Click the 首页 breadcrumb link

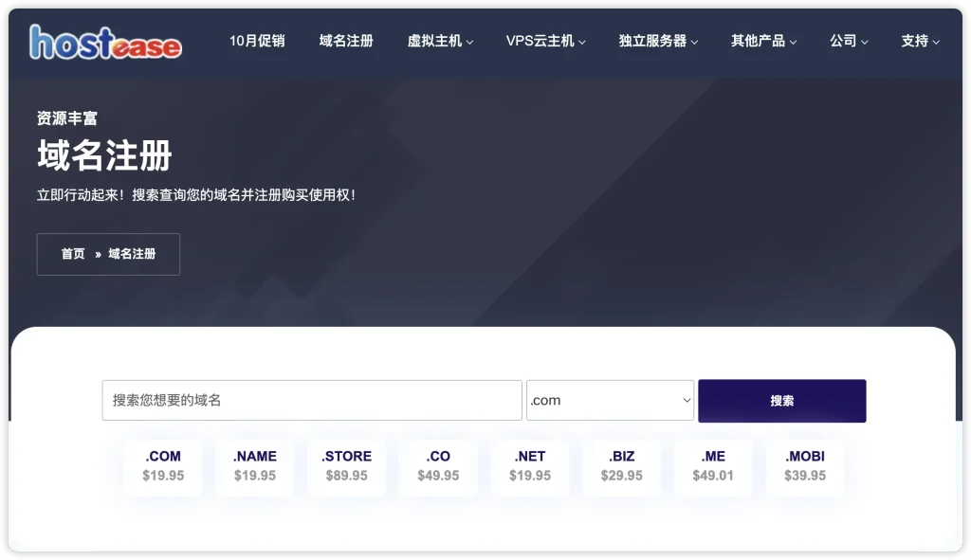[73, 254]
